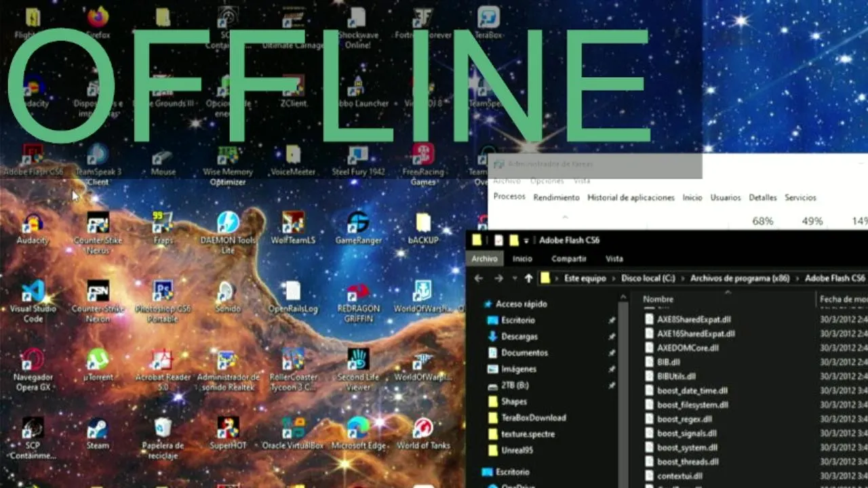Open Second Life Viewer desktop icon

click(x=358, y=369)
